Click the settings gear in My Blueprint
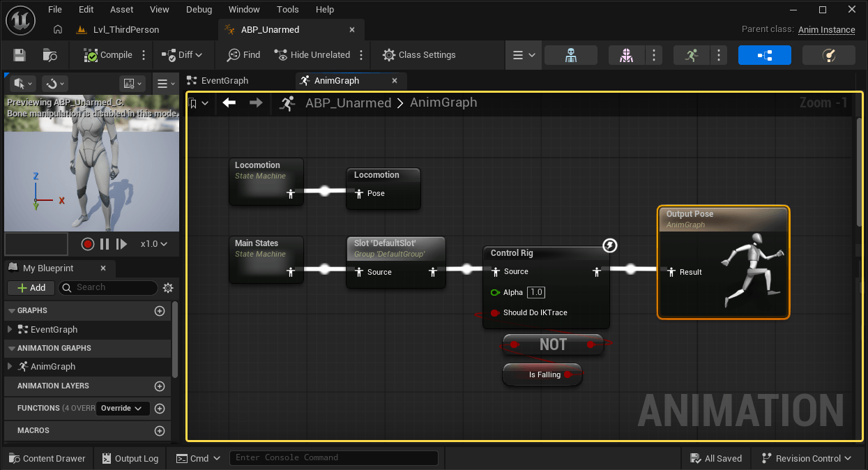The height and width of the screenshot is (470, 868). [168, 288]
